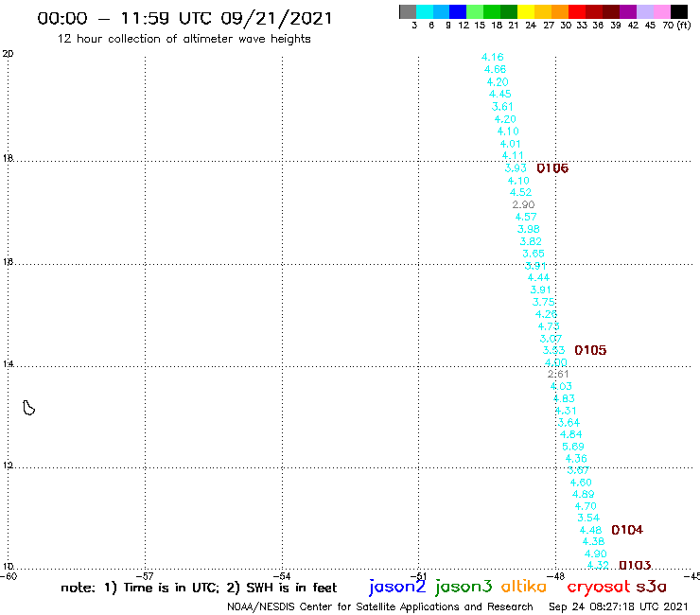
Task: Select the 4.32 reading beside 0103
Action: tap(598, 566)
